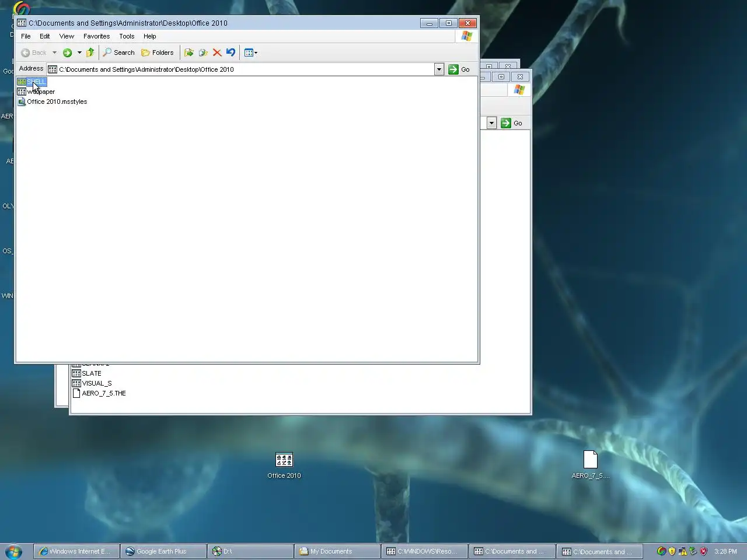Click the Windows flag logo in front window
This screenshot has height=560, width=747.
466,36
